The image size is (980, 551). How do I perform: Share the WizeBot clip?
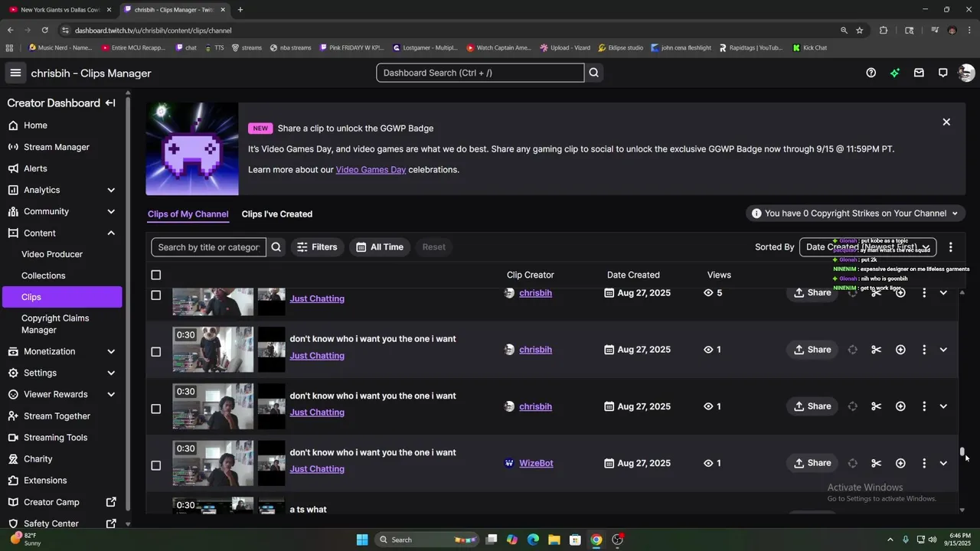click(812, 463)
